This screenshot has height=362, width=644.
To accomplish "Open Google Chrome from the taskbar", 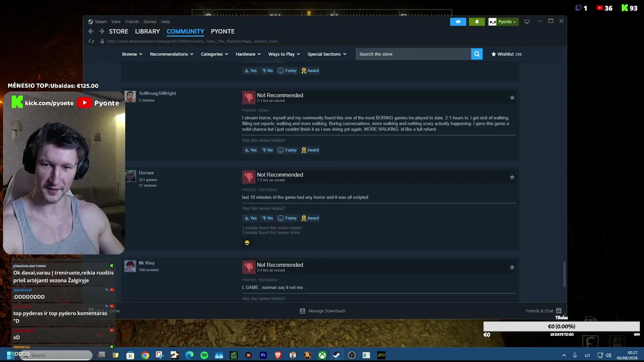I will pos(145,355).
